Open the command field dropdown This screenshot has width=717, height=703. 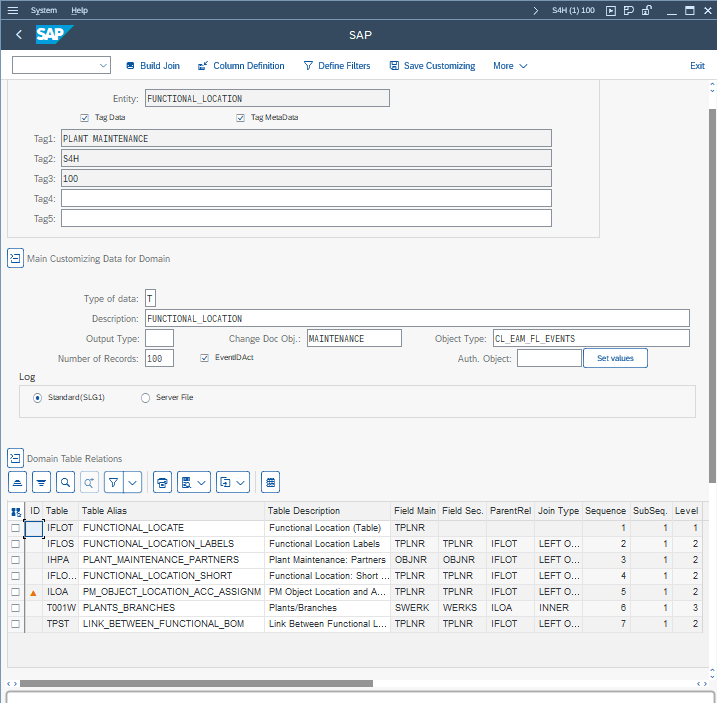click(104, 66)
